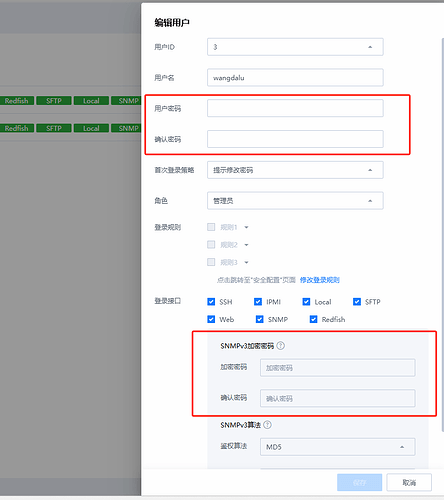Click second-row Redfish tag in background list
Screen dimensions: 444x500
[16, 128]
